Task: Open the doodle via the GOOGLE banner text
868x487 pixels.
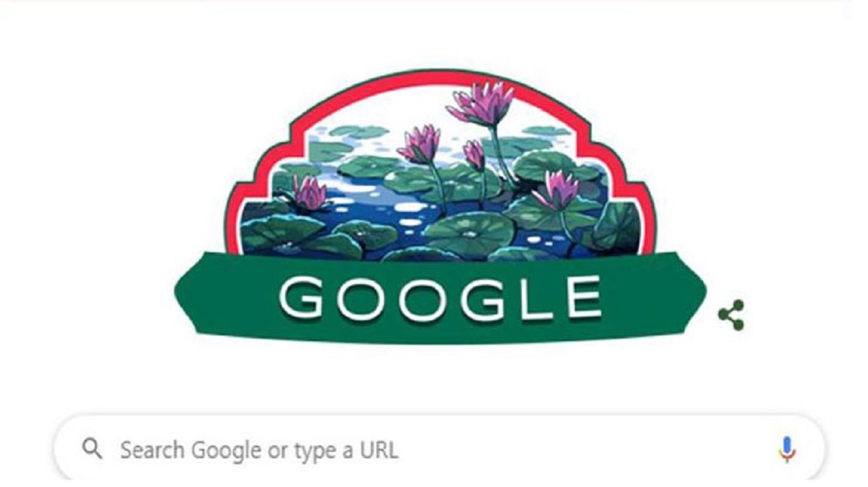Action: click(x=440, y=297)
